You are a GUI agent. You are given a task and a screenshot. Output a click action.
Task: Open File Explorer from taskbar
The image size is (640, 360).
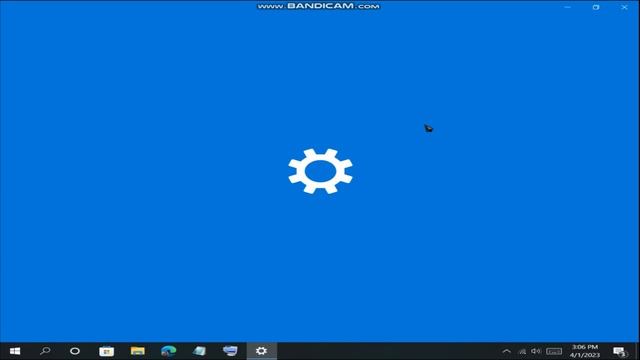click(x=138, y=351)
